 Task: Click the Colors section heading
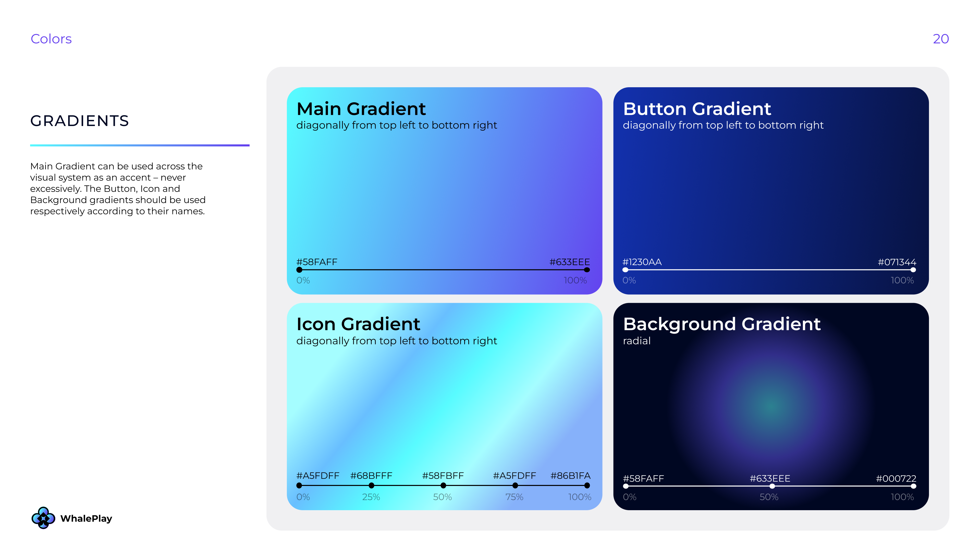click(x=51, y=39)
